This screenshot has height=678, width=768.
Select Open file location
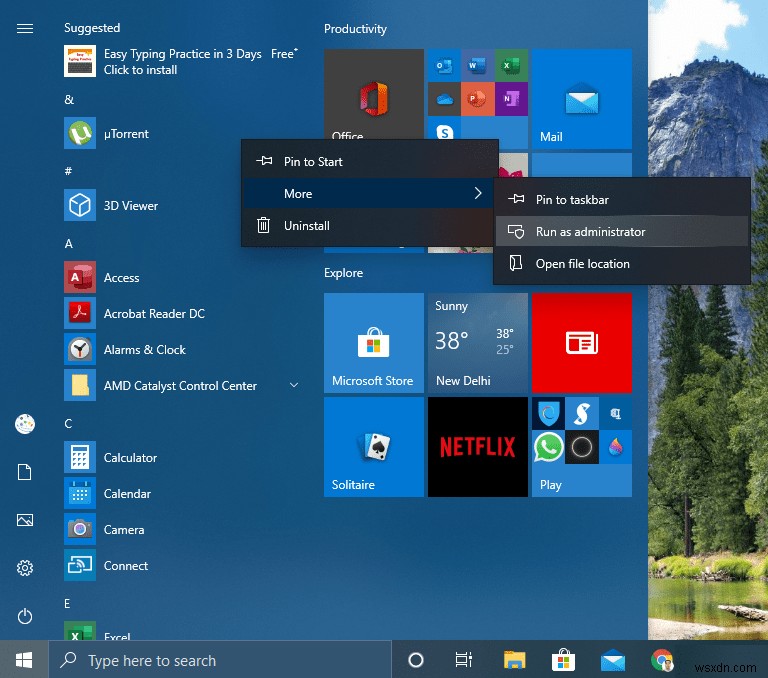tap(622, 264)
